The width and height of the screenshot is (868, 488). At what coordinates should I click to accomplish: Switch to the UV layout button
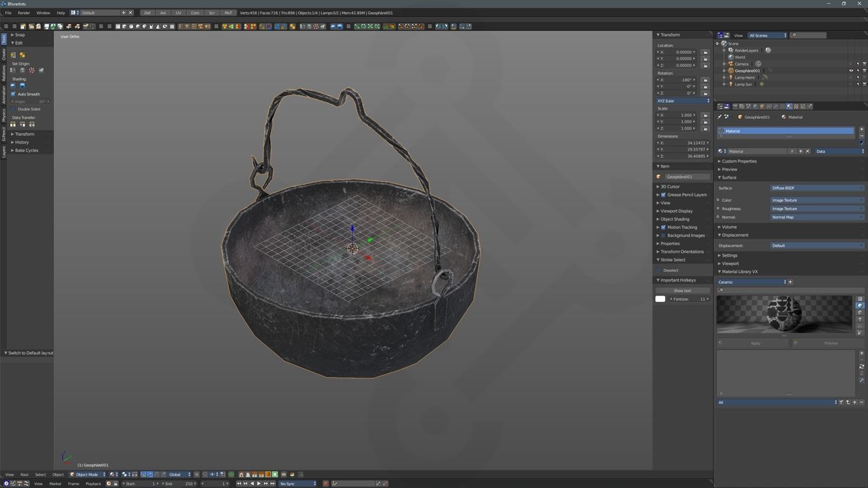pos(179,13)
